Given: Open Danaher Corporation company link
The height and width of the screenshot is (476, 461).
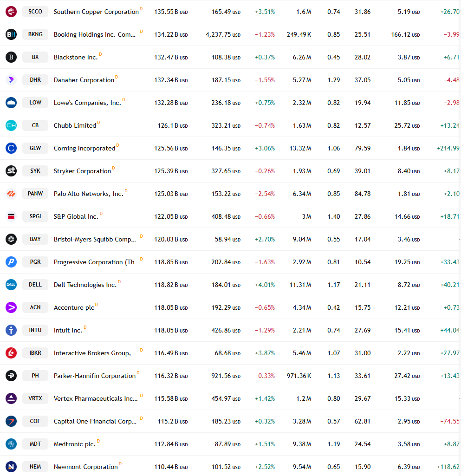Looking at the screenshot, I should 84,80.
